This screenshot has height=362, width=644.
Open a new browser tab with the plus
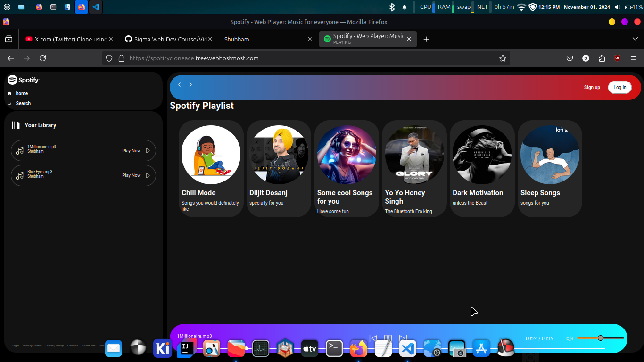click(x=426, y=39)
